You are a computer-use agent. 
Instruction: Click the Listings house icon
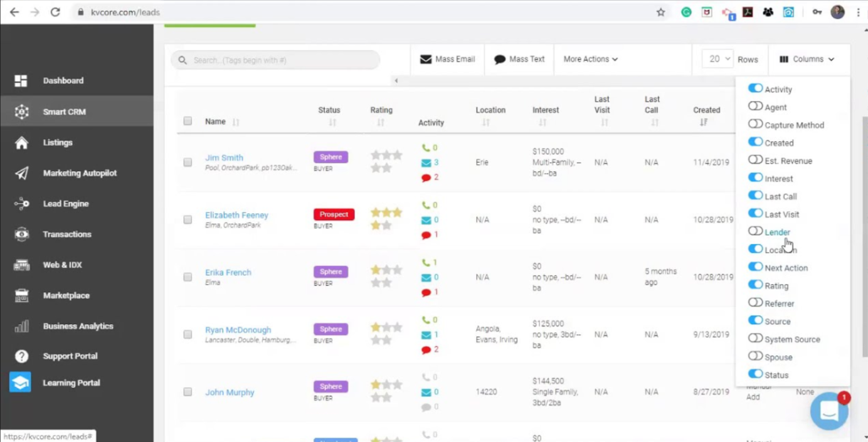click(21, 143)
